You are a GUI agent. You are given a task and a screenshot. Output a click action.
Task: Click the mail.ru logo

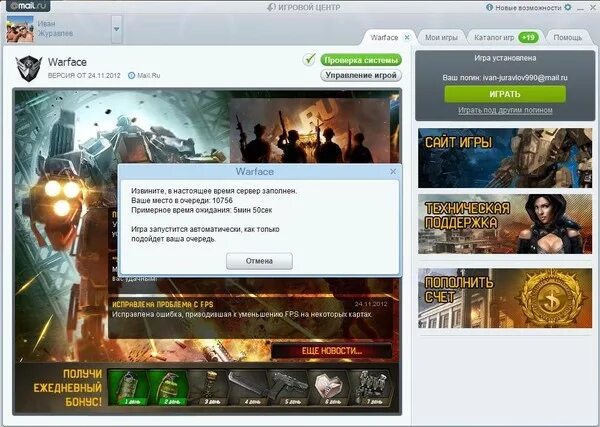point(28,6)
